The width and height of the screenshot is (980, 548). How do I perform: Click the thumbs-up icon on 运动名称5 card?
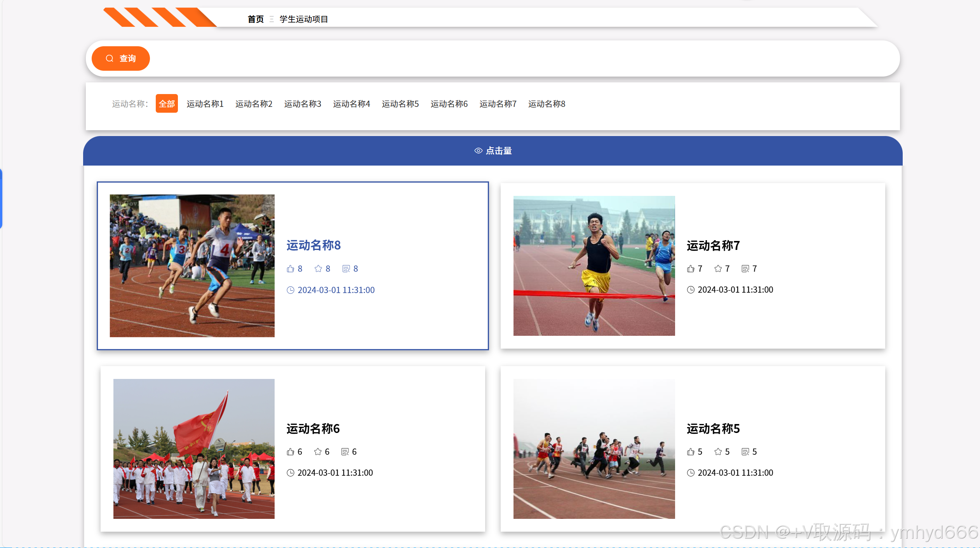click(x=691, y=452)
